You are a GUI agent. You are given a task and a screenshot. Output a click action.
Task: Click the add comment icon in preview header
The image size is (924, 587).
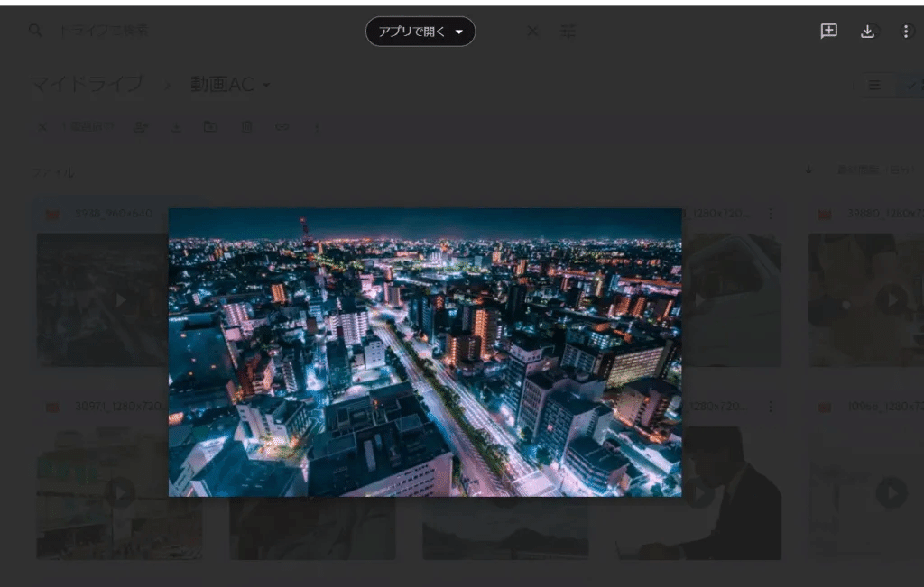point(828,32)
